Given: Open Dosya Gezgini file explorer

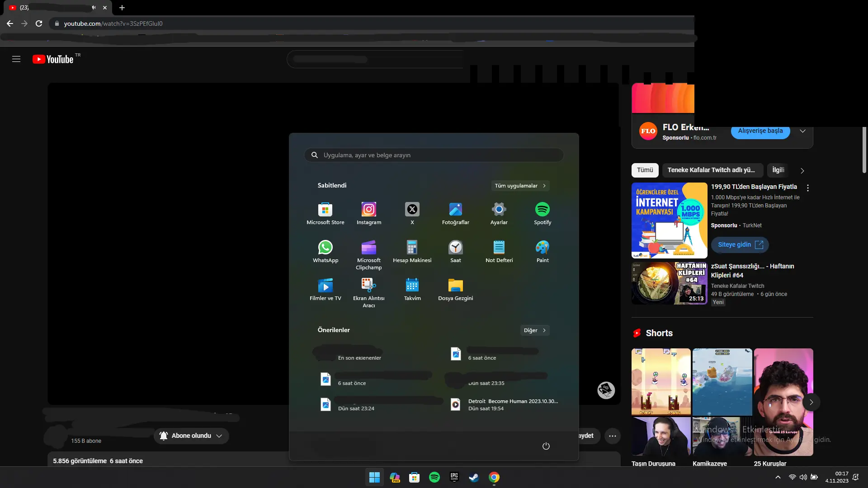Looking at the screenshot, I should [x=455, y=289].
